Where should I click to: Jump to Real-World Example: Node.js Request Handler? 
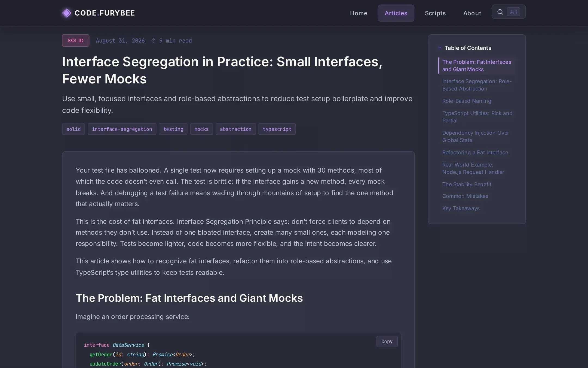coord(473,168)
